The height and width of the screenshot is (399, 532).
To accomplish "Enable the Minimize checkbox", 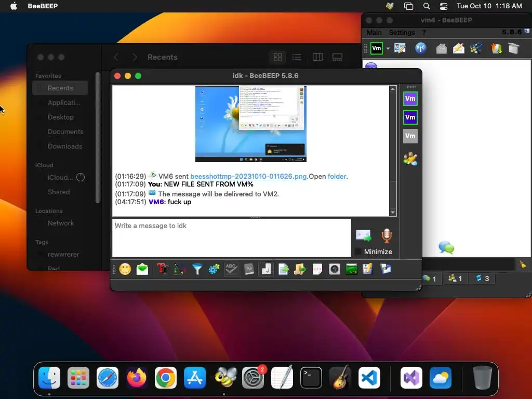I will (x=357, y=252).
